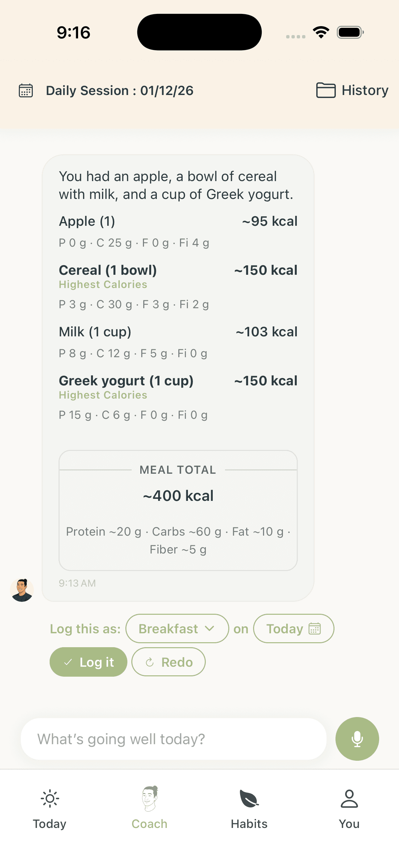Select the sun icon for Today view
Viewport: 399px width, 868px height.
[x=50, y=798]
